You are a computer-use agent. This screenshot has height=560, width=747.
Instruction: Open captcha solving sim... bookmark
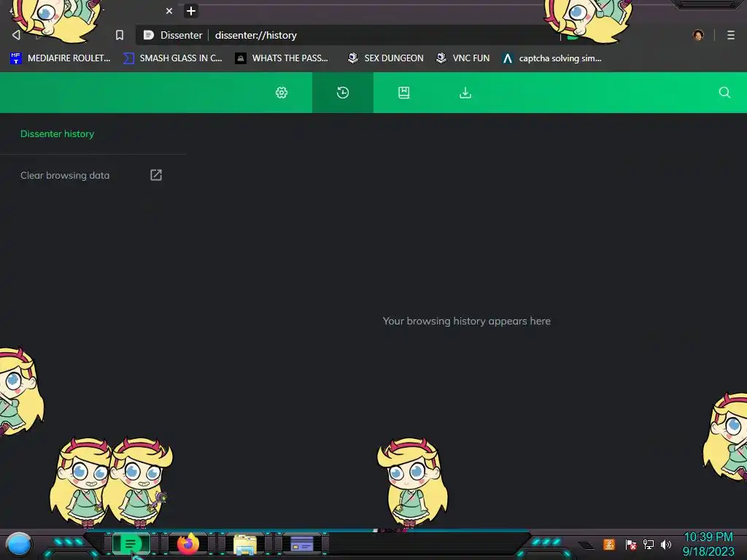551,58
